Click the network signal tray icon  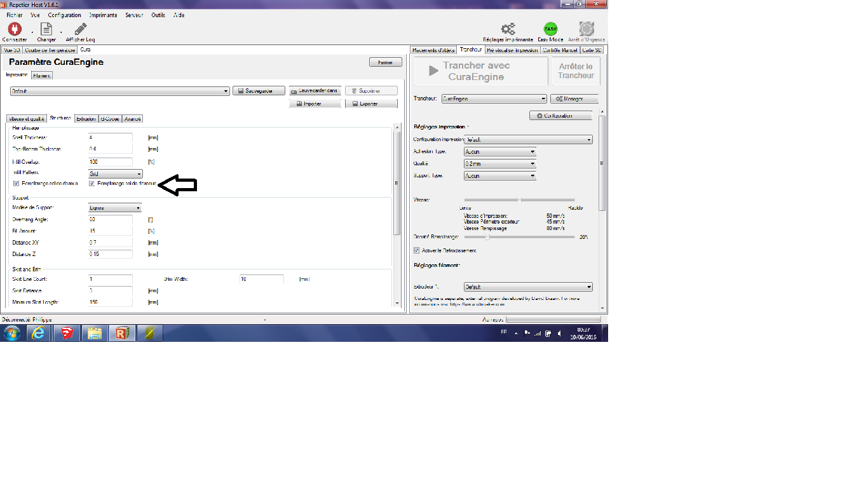538,333
